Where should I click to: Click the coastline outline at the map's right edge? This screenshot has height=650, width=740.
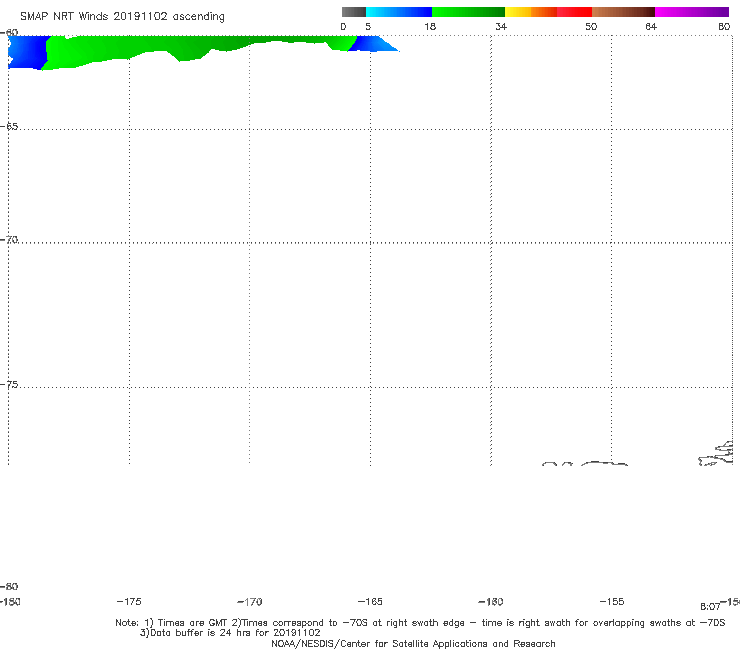coord(716,454)
